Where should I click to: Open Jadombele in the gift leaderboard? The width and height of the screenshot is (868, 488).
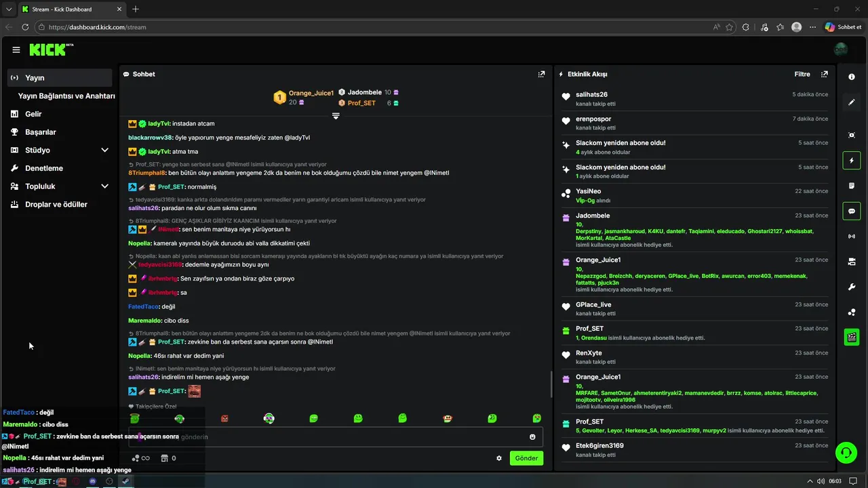[364, 92]
